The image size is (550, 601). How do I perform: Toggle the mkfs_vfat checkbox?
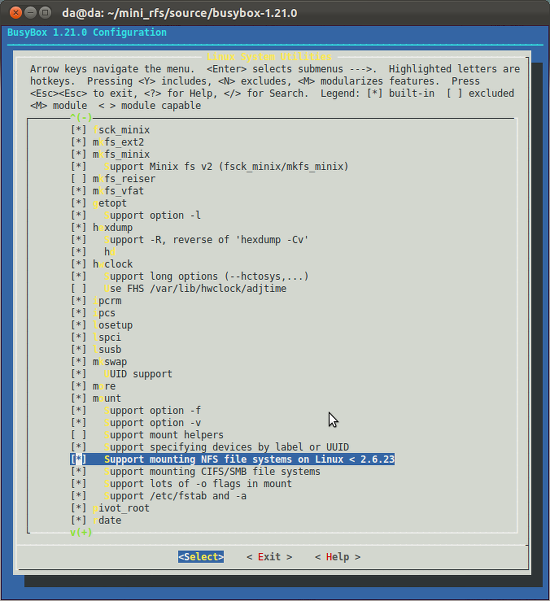[x=79, y=191]
